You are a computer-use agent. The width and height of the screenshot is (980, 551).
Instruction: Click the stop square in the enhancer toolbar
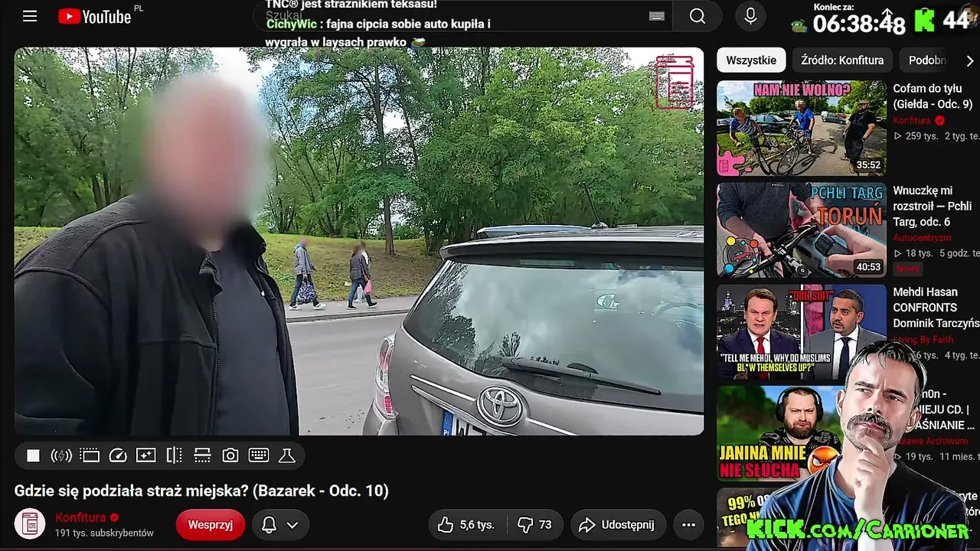click(x=33, y=456)
